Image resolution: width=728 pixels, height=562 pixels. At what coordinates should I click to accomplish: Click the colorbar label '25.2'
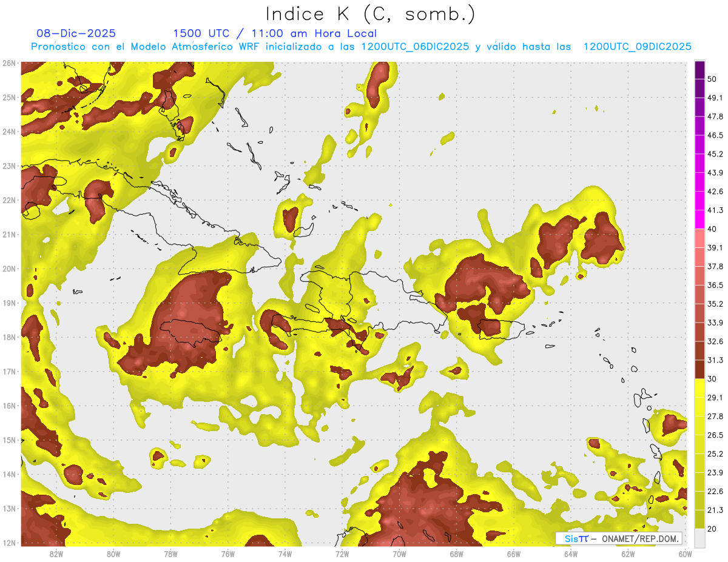[715, 454]
